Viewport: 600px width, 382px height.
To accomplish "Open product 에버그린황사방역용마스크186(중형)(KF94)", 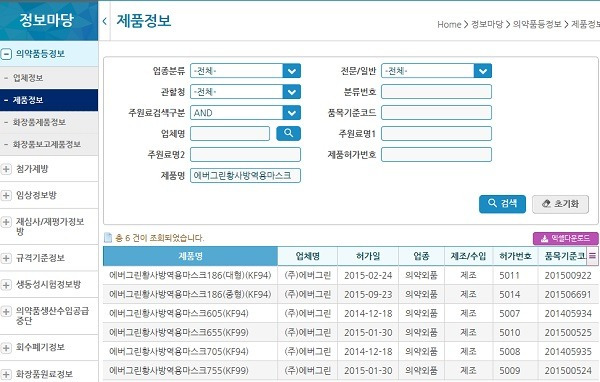I will [x=190, y=294].
